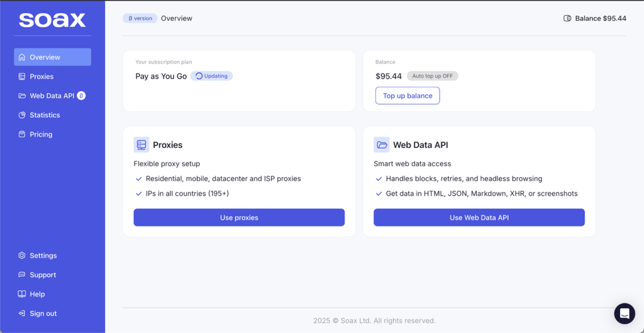Click the Soax Ltd. copyright footer text

(x=375, y=320)
